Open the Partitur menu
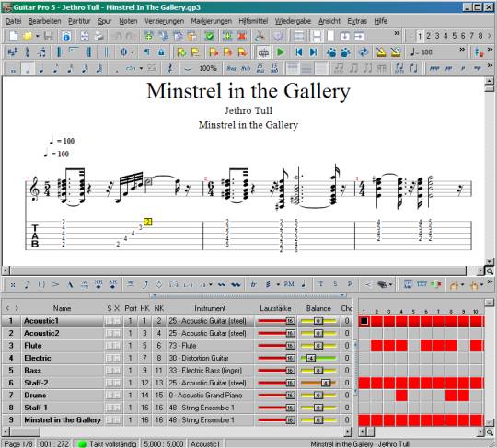The width and height of the screenshot is (497, 448). (x=79, y=21)
